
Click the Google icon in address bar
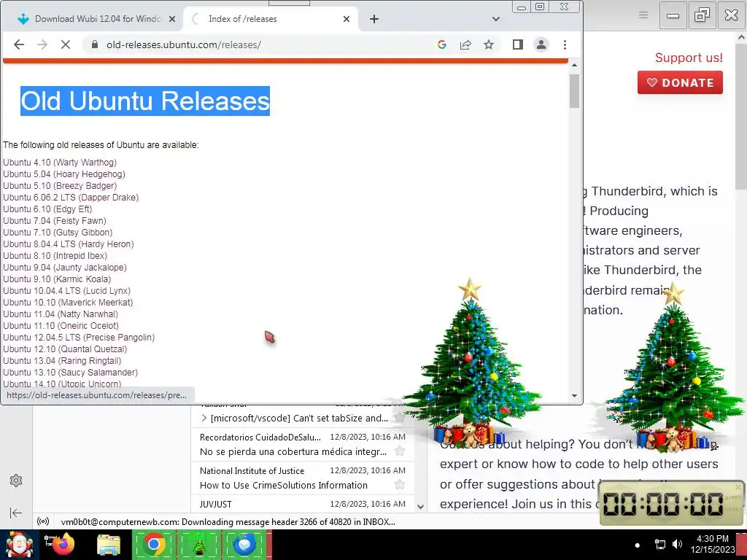tap(442, 44)
